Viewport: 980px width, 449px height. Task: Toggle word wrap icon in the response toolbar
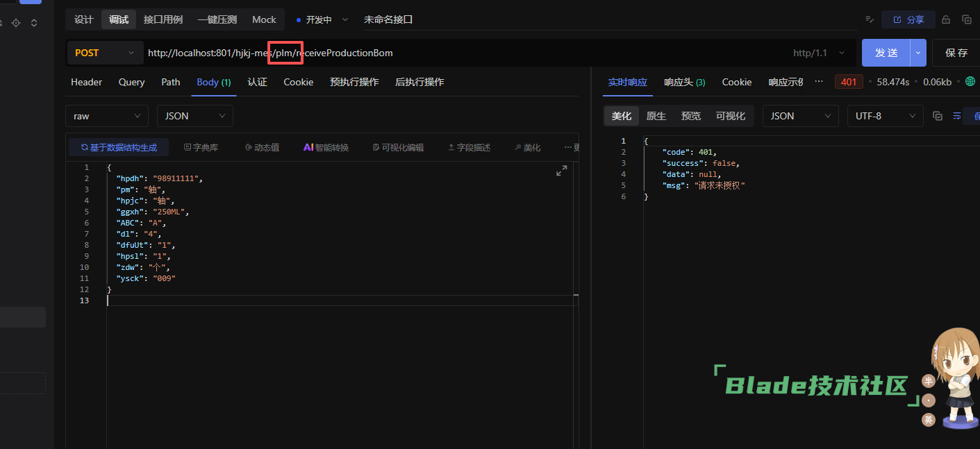[x=957, y=116]
